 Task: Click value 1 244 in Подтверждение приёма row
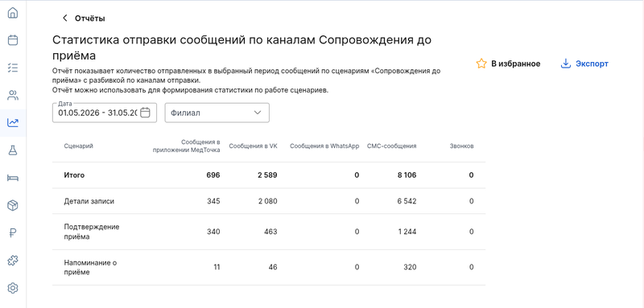pos(407,232)
